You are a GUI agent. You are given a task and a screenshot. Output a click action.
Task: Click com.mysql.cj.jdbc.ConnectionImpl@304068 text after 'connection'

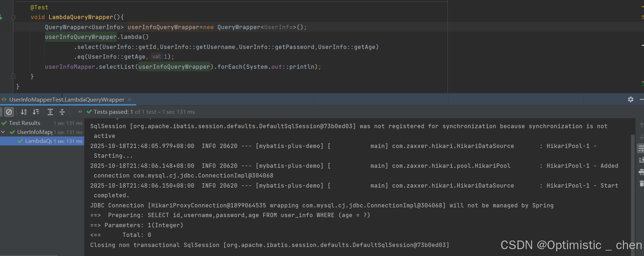coord(203,175)
